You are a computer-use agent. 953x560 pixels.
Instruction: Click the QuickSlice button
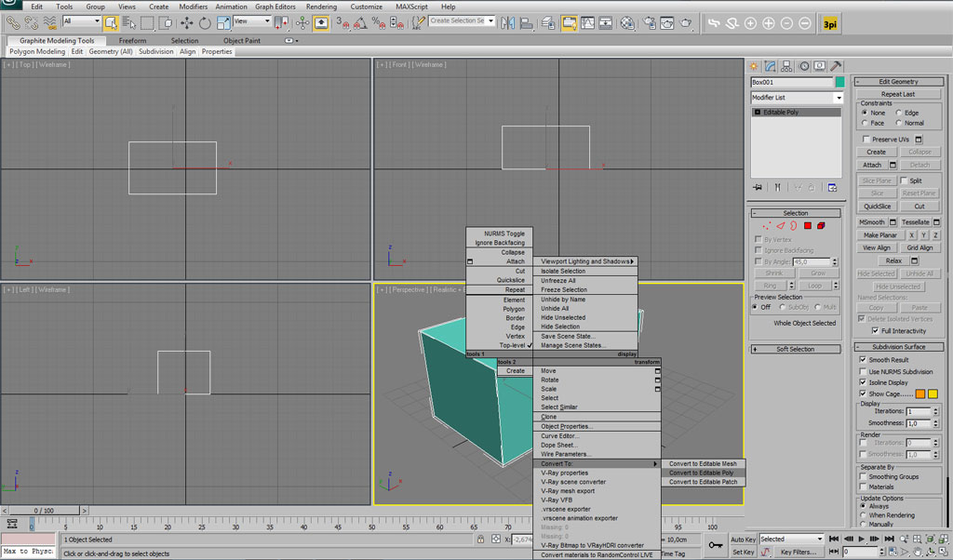(x=877, y=207)
